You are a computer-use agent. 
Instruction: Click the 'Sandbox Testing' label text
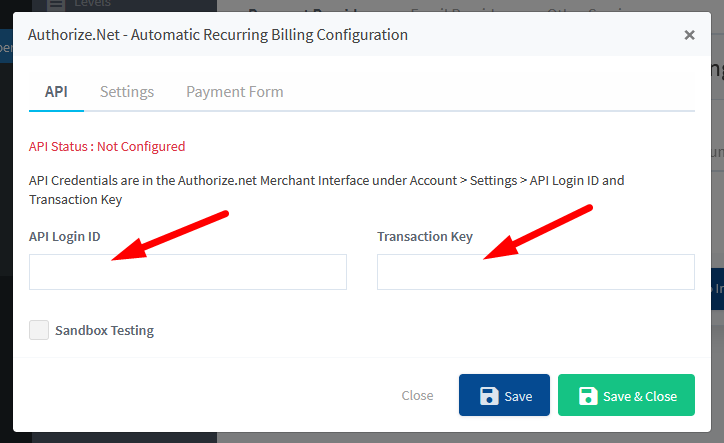[x=104, y=331]
